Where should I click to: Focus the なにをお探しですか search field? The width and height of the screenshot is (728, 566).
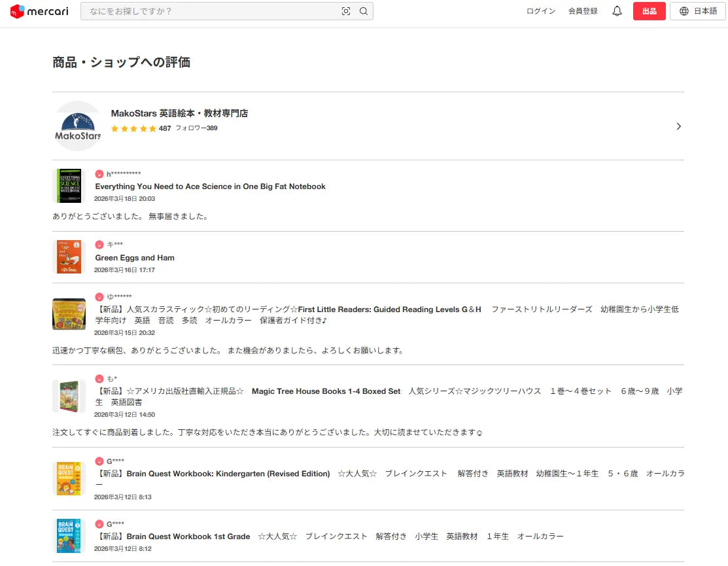pyautogui.click(x=209, y=11)
